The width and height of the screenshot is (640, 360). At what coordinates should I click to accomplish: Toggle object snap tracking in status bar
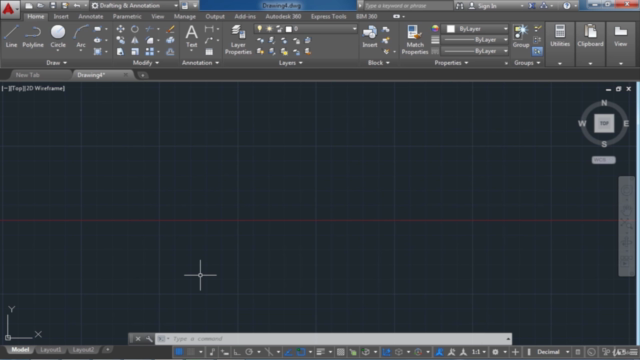(289, 352)
